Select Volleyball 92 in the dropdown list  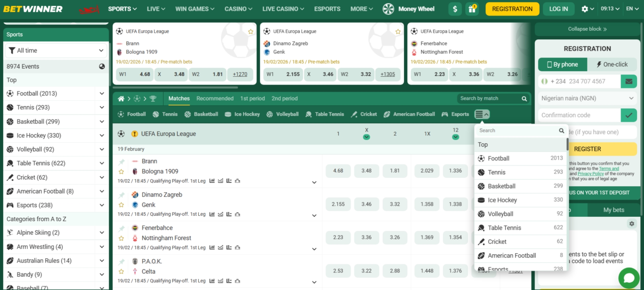[x=521, y=214]
